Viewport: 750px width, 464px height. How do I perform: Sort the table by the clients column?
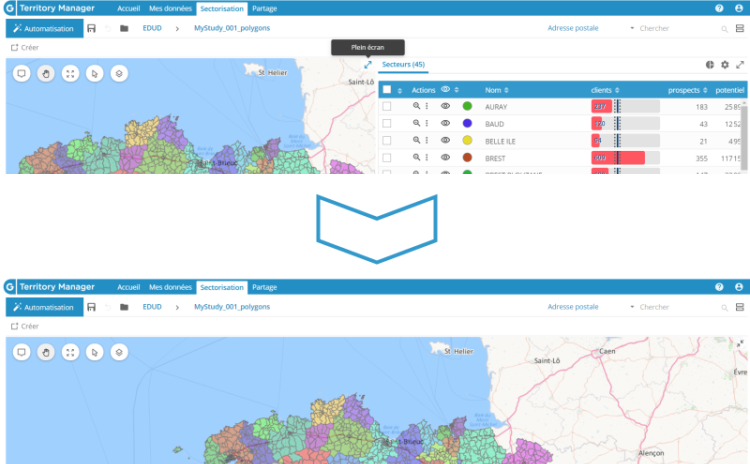[x=605, y=90]
